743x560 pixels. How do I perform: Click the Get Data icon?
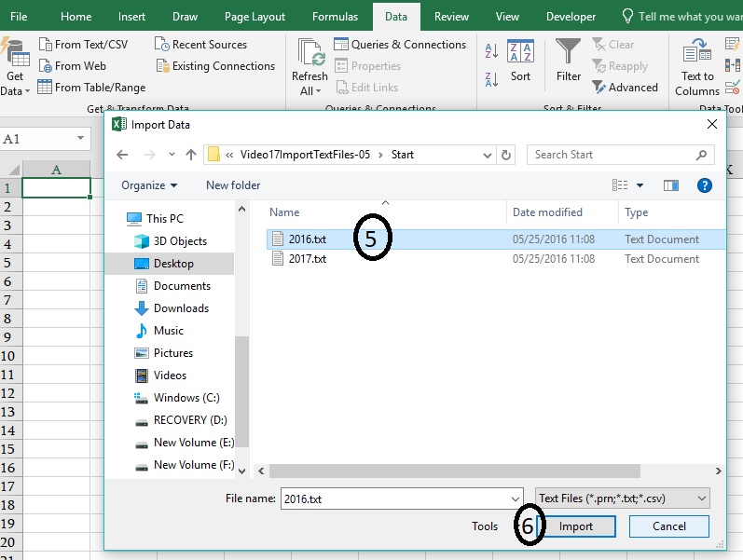tap(15, 52)
